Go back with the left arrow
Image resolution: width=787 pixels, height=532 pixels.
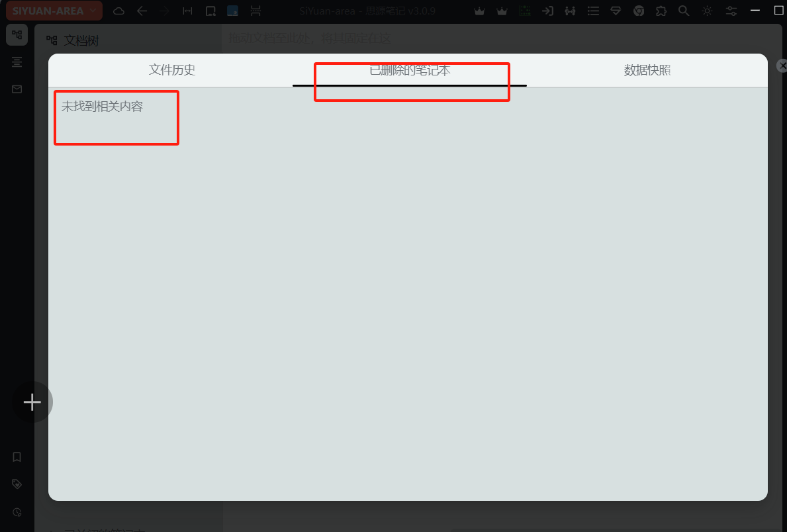(x=142, y=11)
